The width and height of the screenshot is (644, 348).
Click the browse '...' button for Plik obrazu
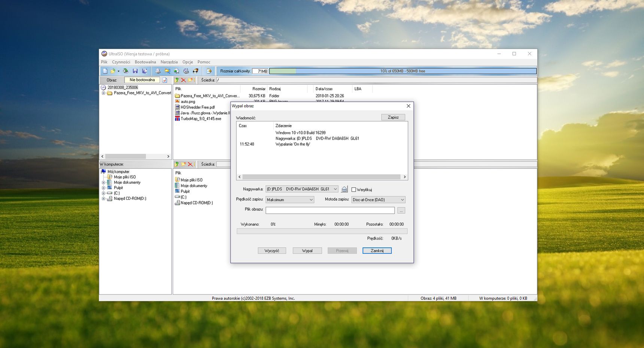(401, 211)
